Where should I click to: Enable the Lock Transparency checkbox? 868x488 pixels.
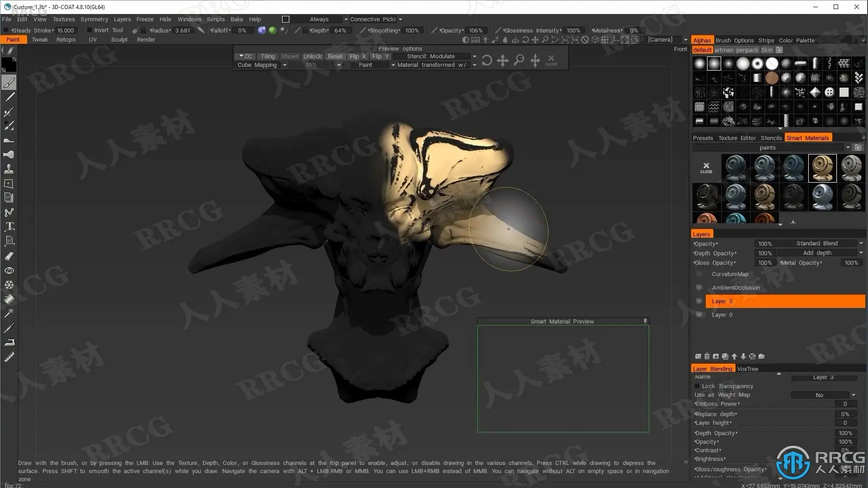pyautogui.click(x=697, y=386)
